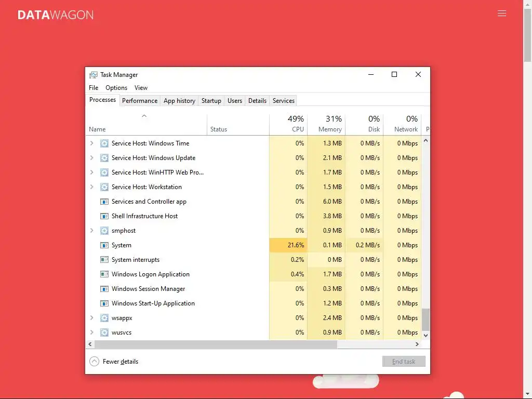Click the horizontal scrollbar thumb in Task Manager
This screenshot has width=532, height=399.
pyautogui.click(x=216, y=344)
